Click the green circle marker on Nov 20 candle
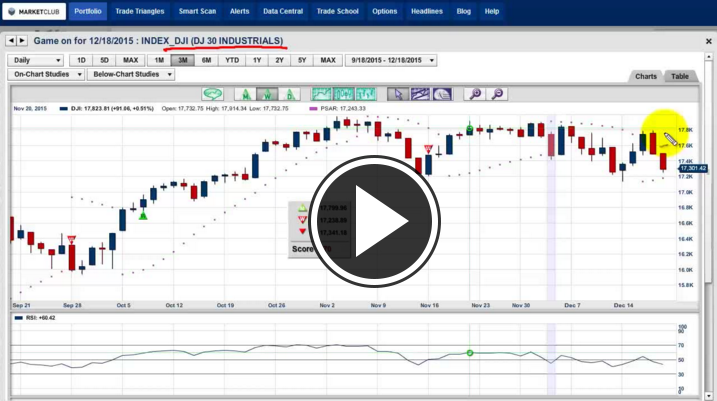 pyautogui.click(x=470, y=129)
